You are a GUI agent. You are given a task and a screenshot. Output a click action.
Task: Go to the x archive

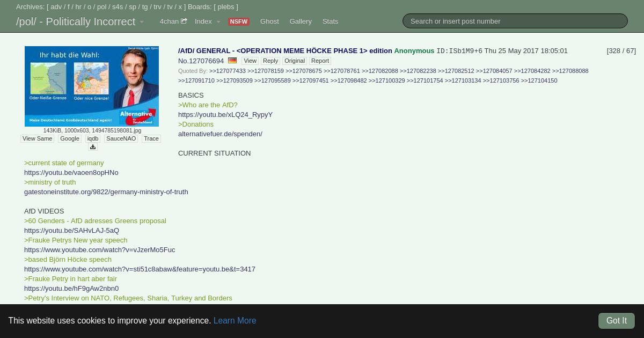(180, 7)
